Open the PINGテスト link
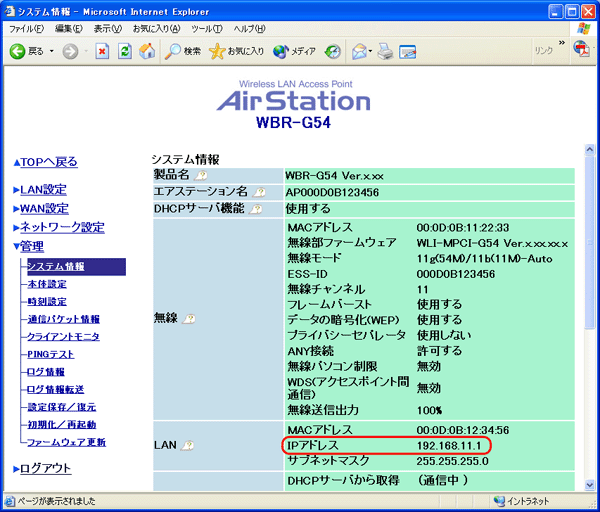The image size is (600, 512). click(51, 354)
